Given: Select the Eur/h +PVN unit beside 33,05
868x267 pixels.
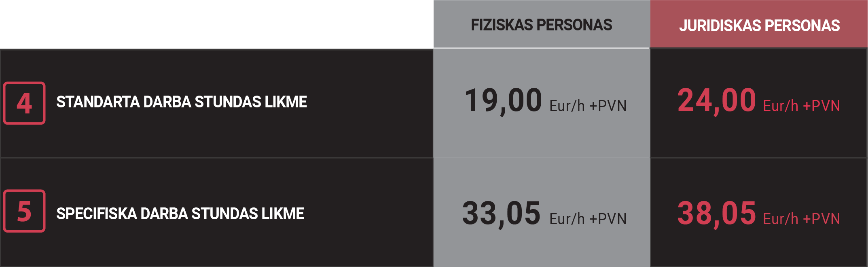Looking at the screenshot, I should [588, 219].
